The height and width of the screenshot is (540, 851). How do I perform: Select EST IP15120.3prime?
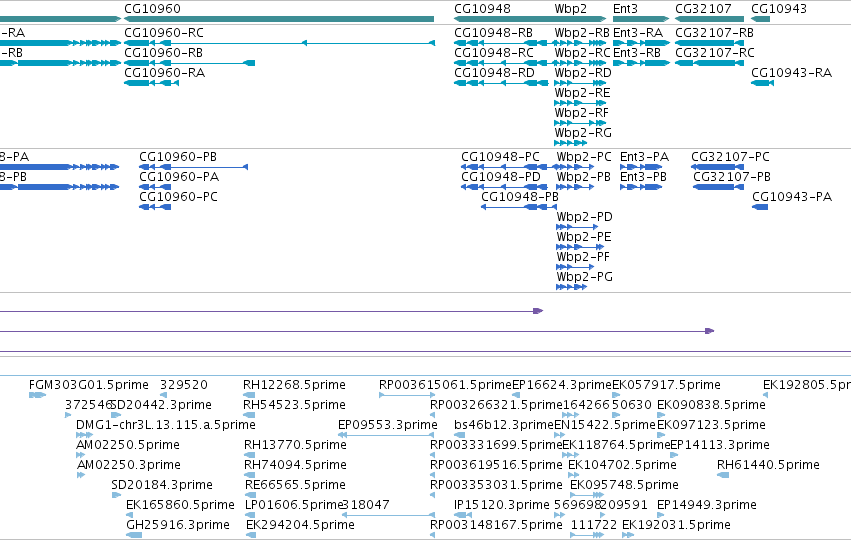pos(502,505)
